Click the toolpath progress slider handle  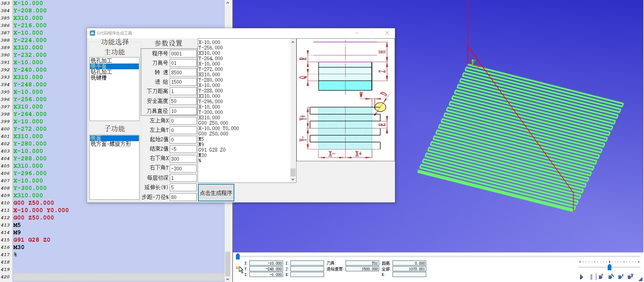238,256
